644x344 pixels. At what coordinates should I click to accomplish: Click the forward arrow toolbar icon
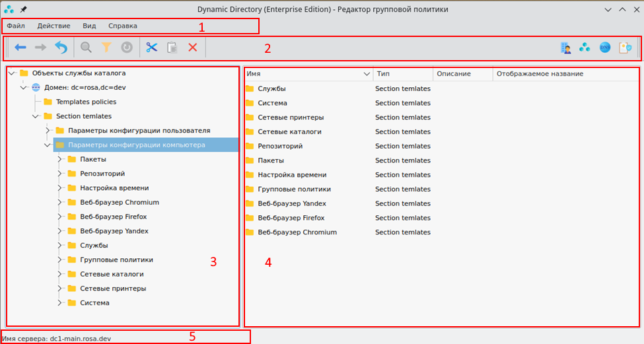coord(40,48)
